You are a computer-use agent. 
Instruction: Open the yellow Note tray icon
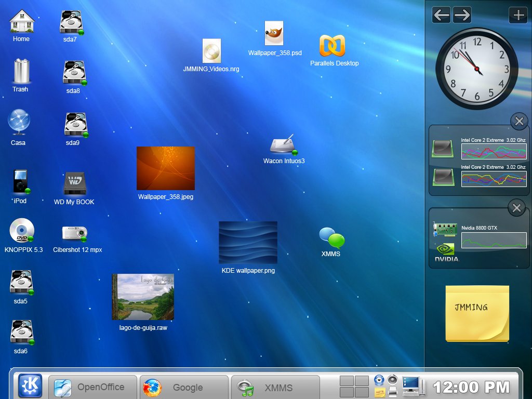coord(380,392)
